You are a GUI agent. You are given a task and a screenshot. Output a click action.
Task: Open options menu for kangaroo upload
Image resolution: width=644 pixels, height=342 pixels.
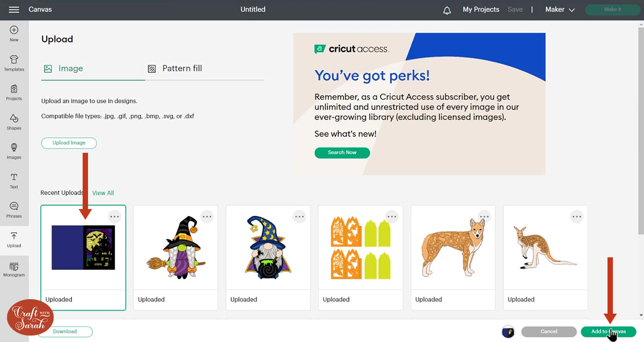coord(576,217)
